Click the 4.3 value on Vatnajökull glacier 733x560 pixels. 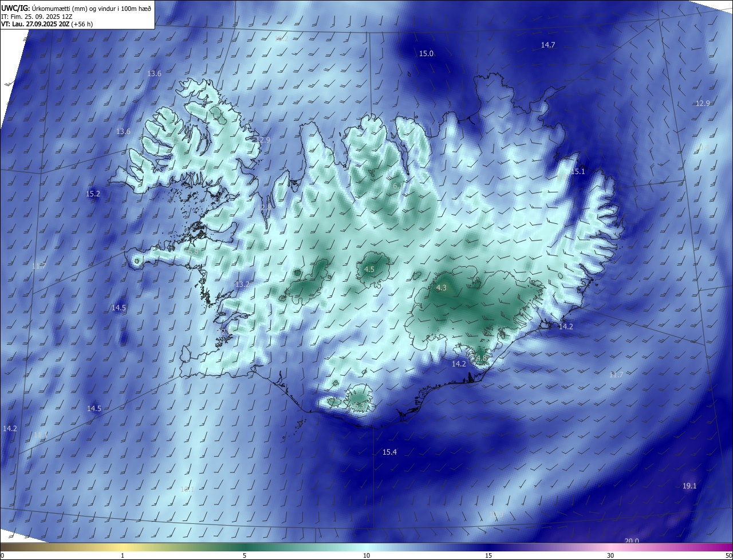(441, 288)
